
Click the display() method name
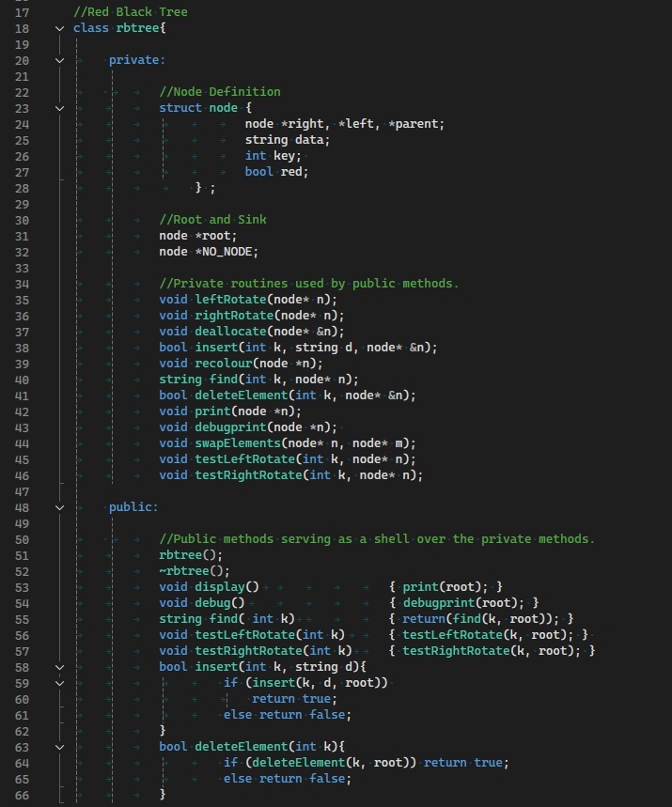click(220, 587)
